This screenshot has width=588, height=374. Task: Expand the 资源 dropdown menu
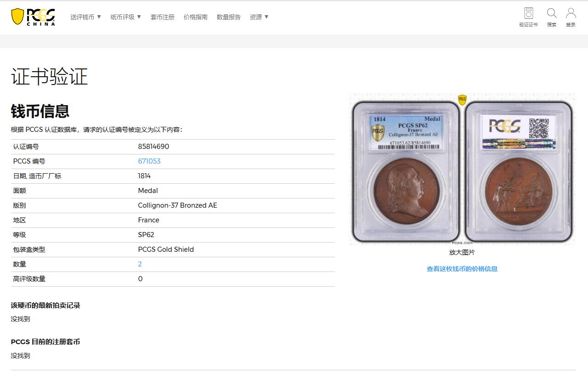pyautogui.click(x=259, y=17)
